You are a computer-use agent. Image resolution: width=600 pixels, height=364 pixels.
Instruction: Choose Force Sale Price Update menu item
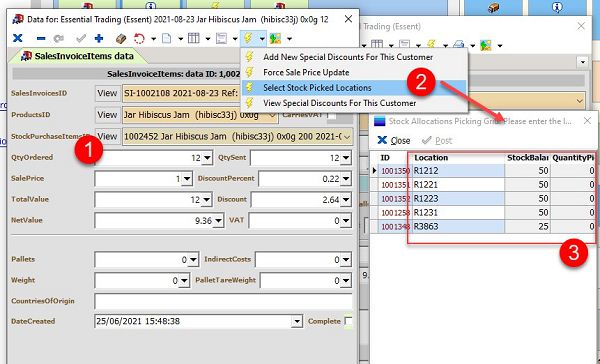click(306, 72)
